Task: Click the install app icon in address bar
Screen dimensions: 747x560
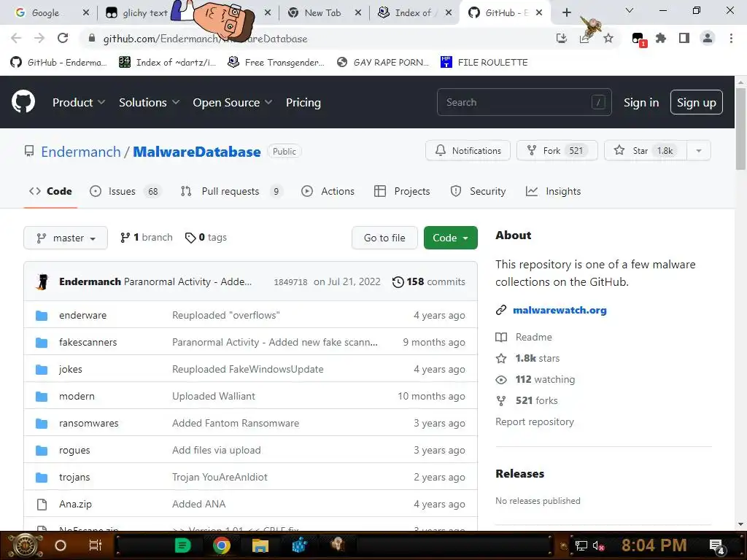Action: tap(562, 38)
